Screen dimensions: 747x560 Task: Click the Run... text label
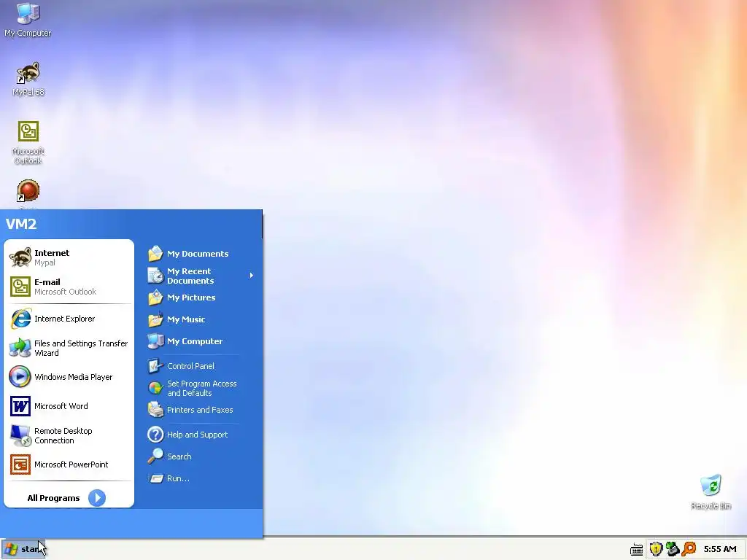178,478
